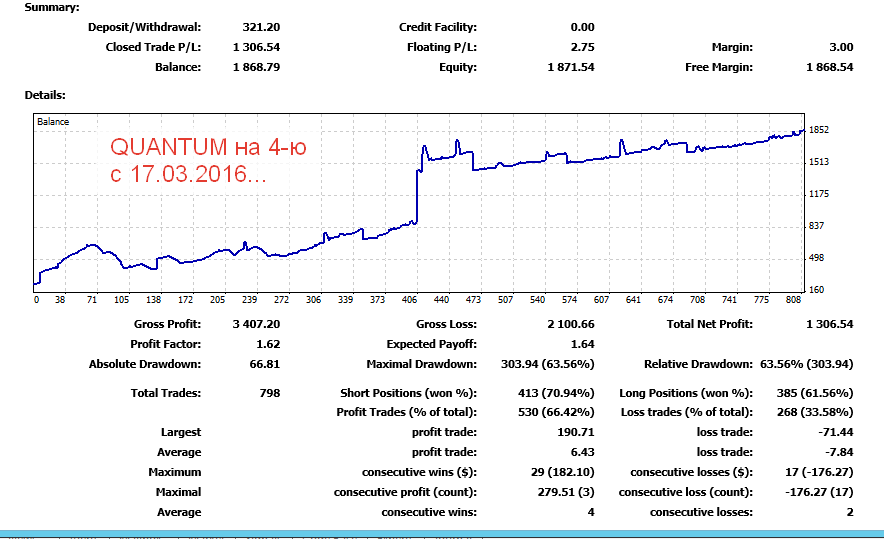
Task: Click the Balance label inside the chart
Action: point(53,121)
